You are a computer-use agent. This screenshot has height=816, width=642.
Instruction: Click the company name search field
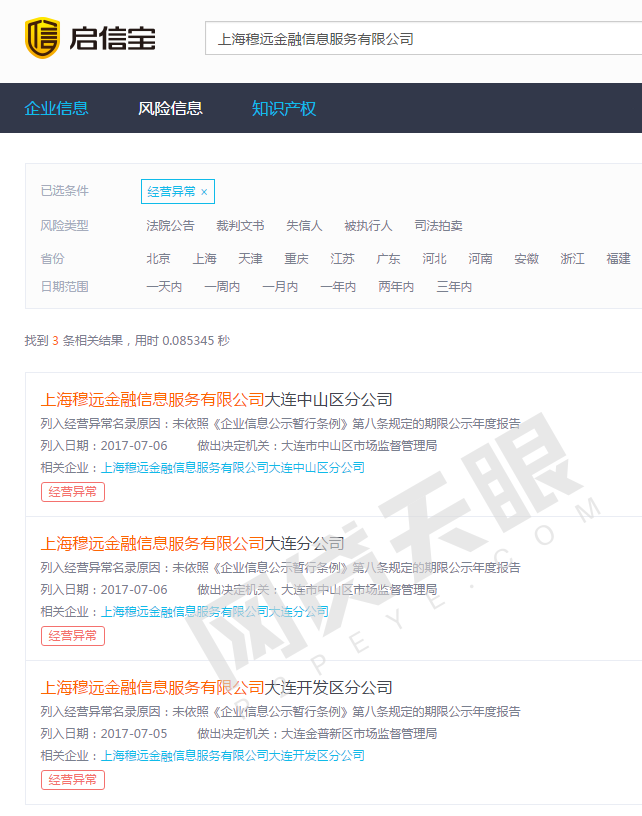coord(420,39)
